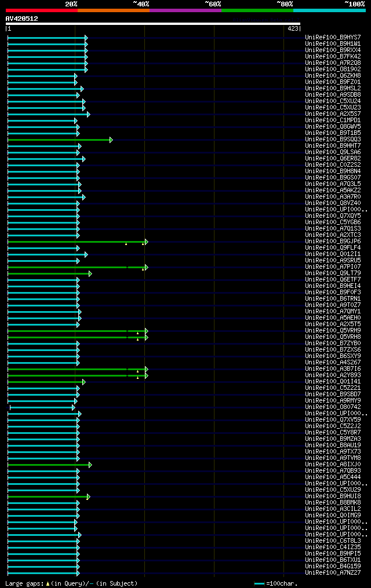Select the UniRef100_A3CIL2 label
The width and height of the screenshot is (371, 588).
(333, 509)
